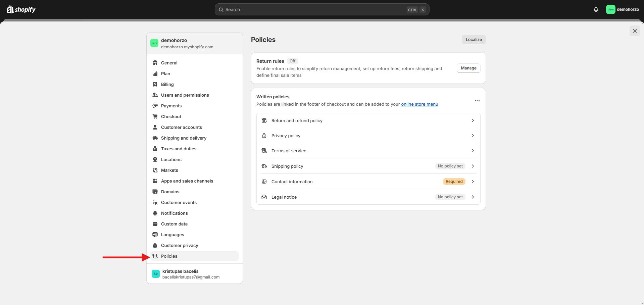Expand the Terms of service chevron

click(x=473, y=151)
